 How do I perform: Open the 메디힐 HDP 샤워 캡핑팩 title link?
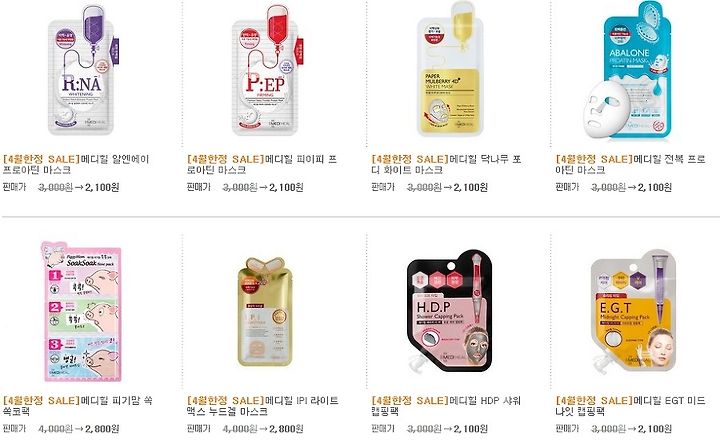coord(446,406)
